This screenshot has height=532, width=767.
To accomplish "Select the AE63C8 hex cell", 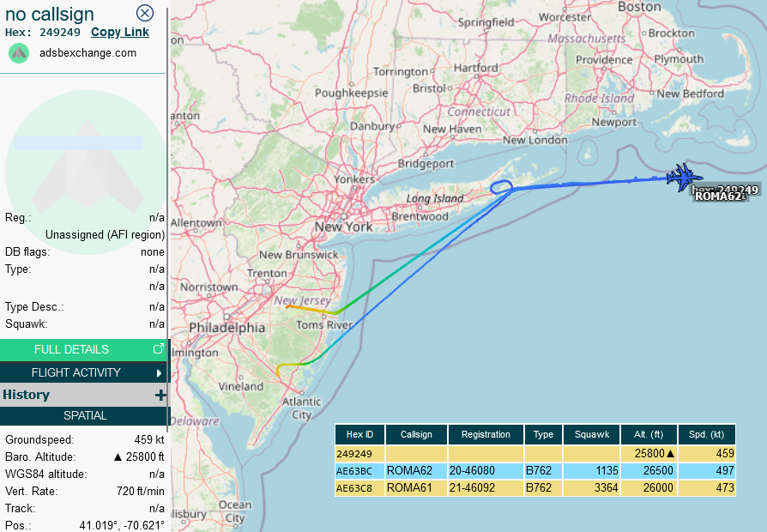I will [x=359, y=488].
